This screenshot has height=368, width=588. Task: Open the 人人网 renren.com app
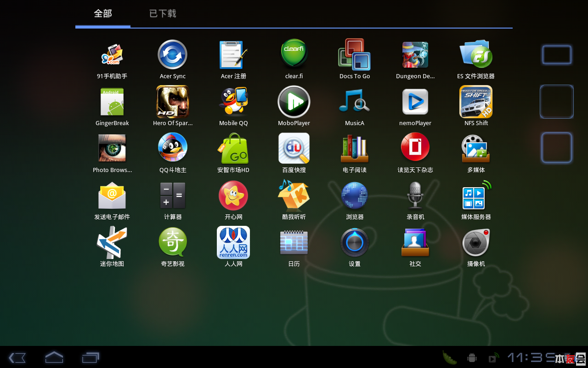(x=233, y=243)
